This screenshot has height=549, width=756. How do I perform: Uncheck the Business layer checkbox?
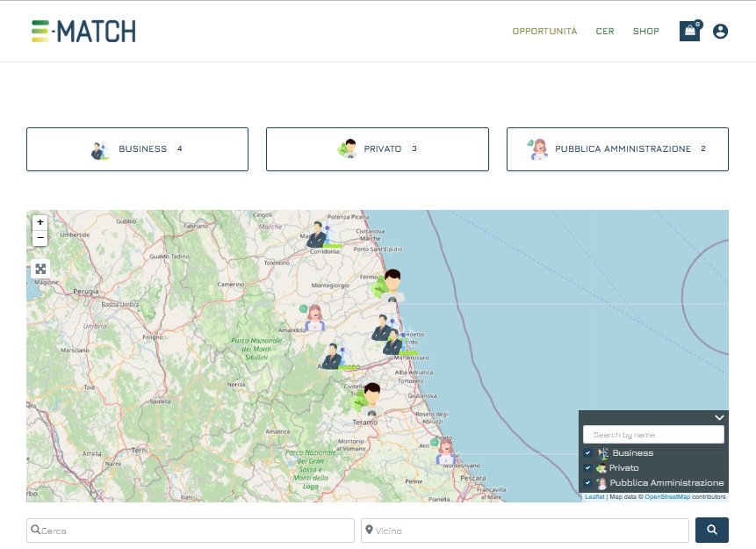click(587, 453)
